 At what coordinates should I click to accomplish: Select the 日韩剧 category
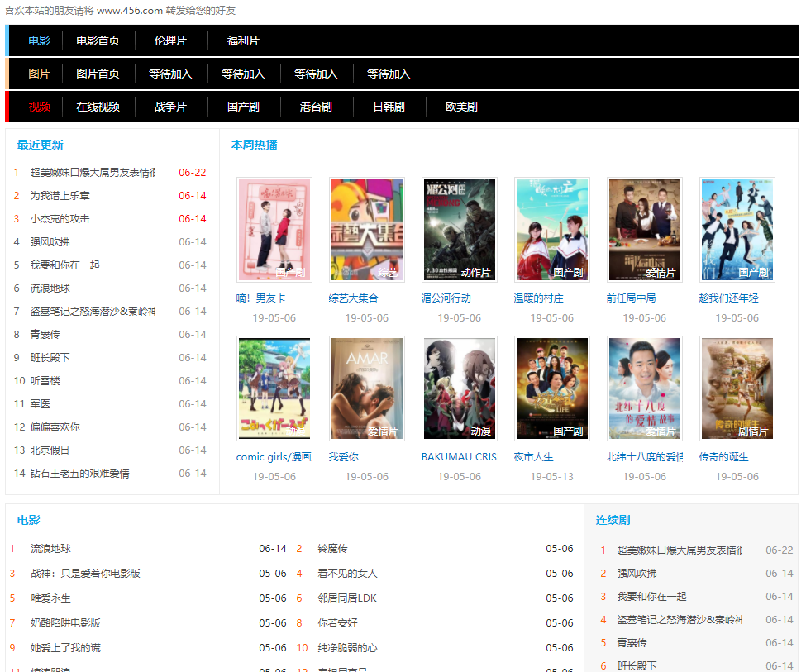[x=388, y=106]
